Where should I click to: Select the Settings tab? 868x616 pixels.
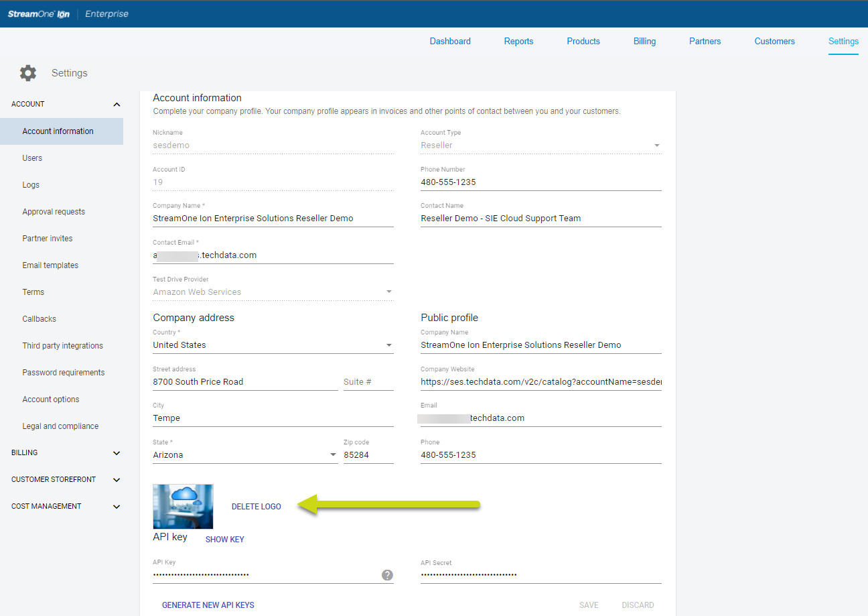(843, 42)
